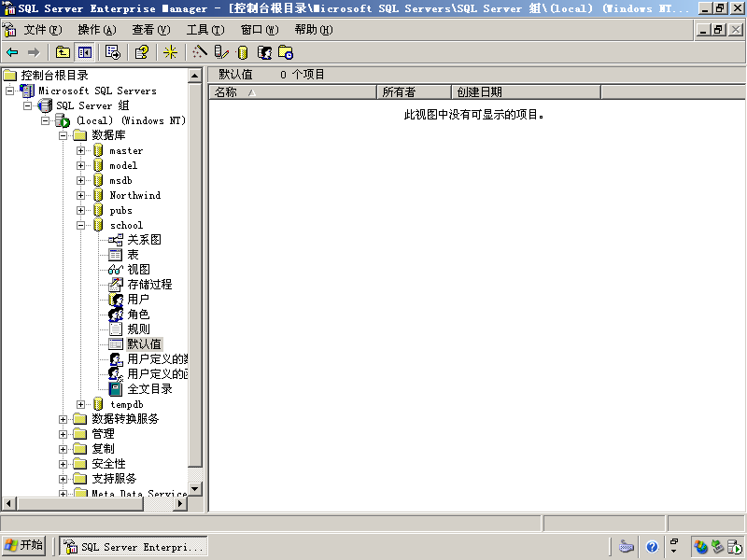Viewport: 747px width, 560px height.
Task: Click the New Login toolbar icon
Action: (264, 52)
